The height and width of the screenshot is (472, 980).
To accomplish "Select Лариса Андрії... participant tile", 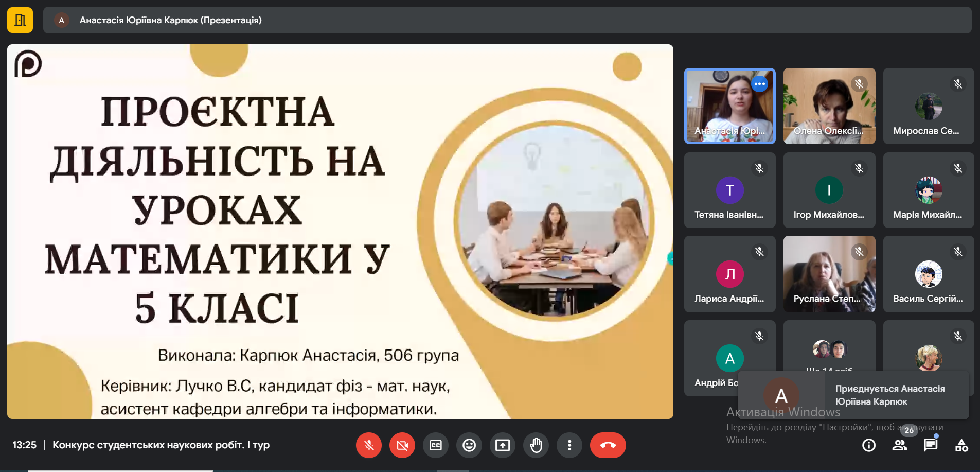I will click(730, 274).
